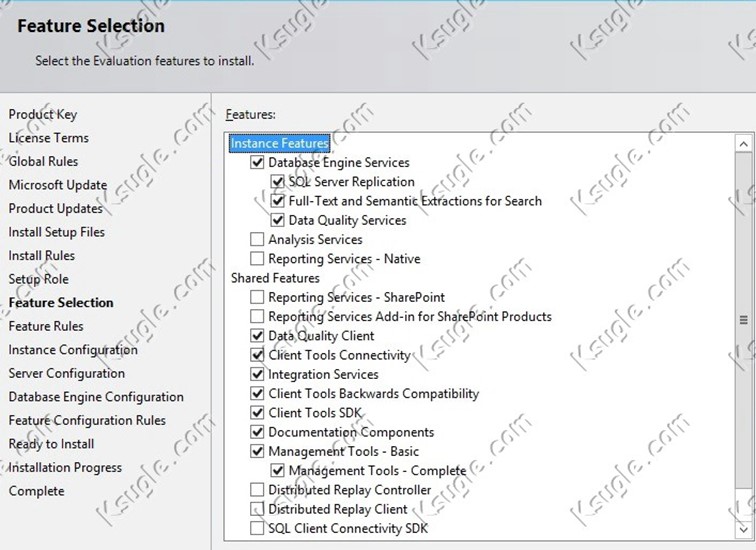Toggle Client Tools SDK checkbox
This screenshot has width=756, height=550.
[x=257, y=413]
